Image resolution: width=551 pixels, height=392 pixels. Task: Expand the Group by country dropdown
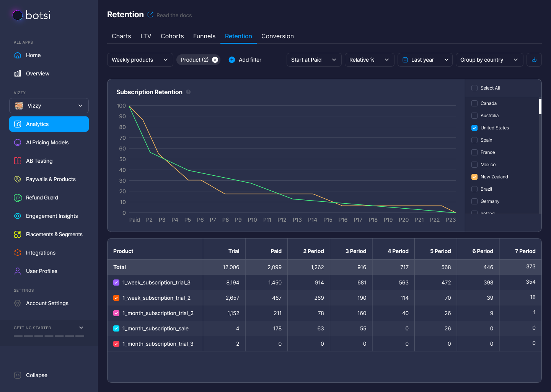click(489, 60)
